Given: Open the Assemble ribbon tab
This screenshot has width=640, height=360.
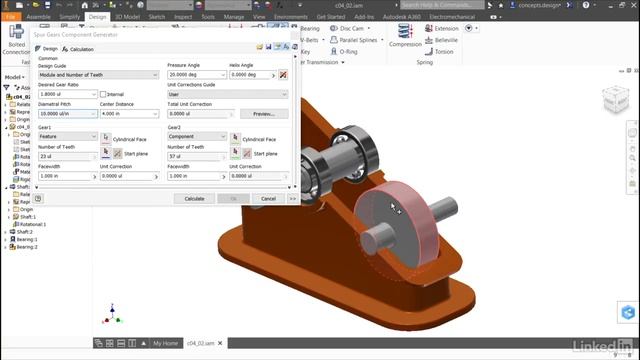Looking at the screenshot, I should 38,17.
